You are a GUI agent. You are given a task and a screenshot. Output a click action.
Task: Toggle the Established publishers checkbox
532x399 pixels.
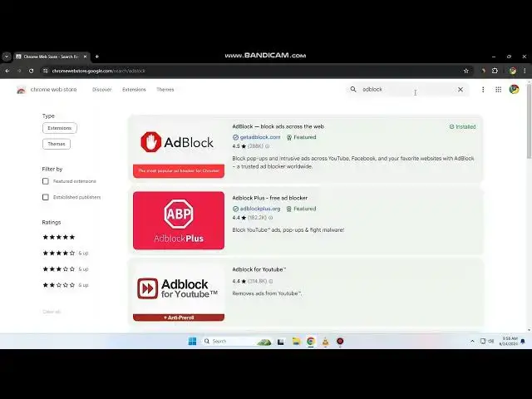(x=46, y=197)
